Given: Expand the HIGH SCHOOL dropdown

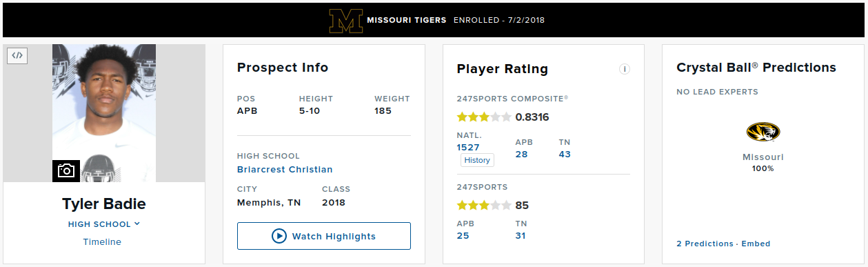Looking at the screenshot, I should 104,224.
